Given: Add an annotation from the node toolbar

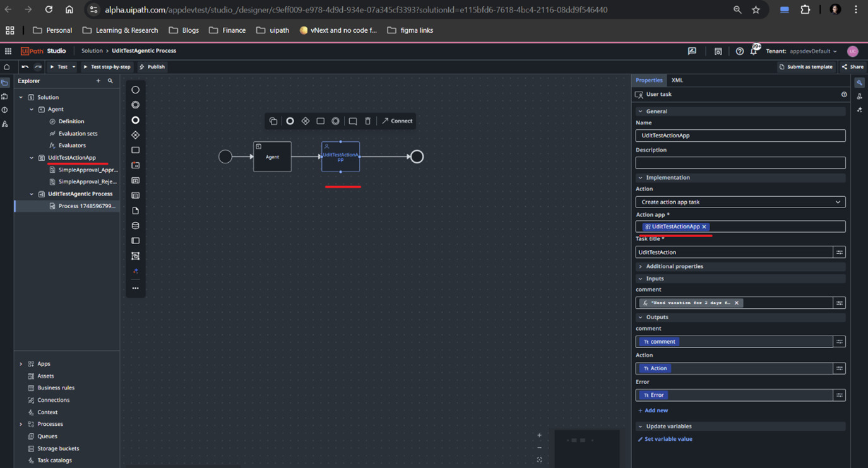Looking at the screenshot, I should coord(353,121).
